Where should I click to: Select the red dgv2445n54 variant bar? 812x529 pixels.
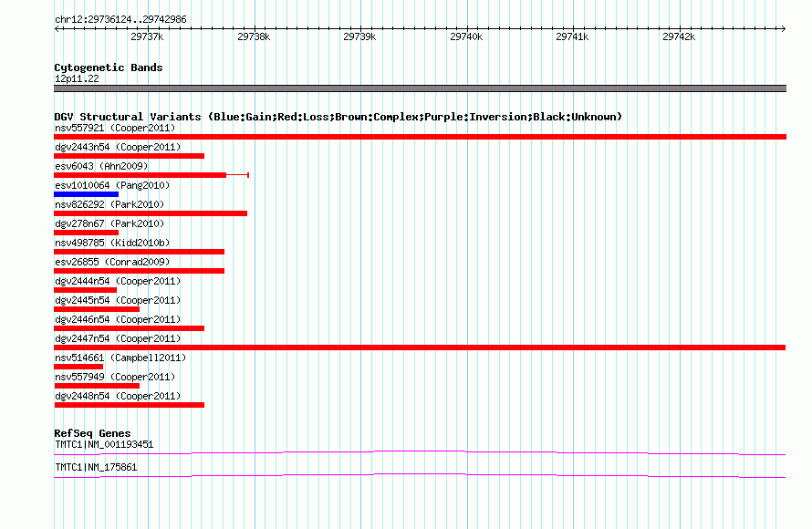(97, 309)
